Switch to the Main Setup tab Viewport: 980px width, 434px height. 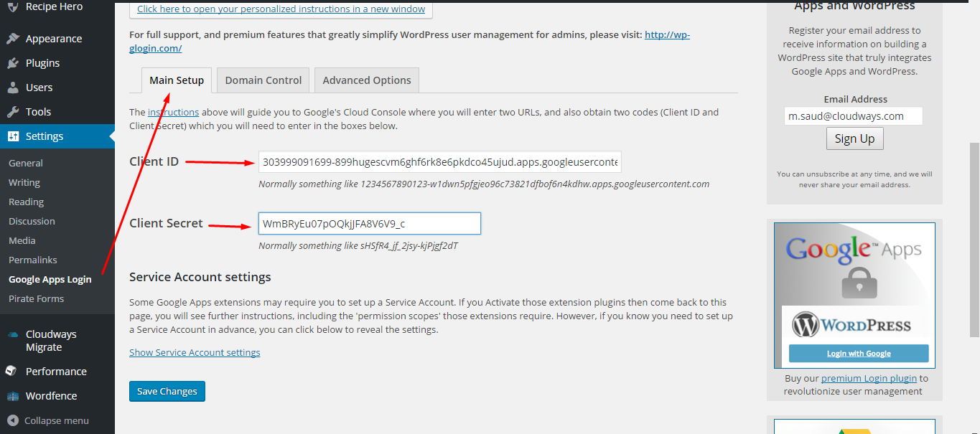177,80
